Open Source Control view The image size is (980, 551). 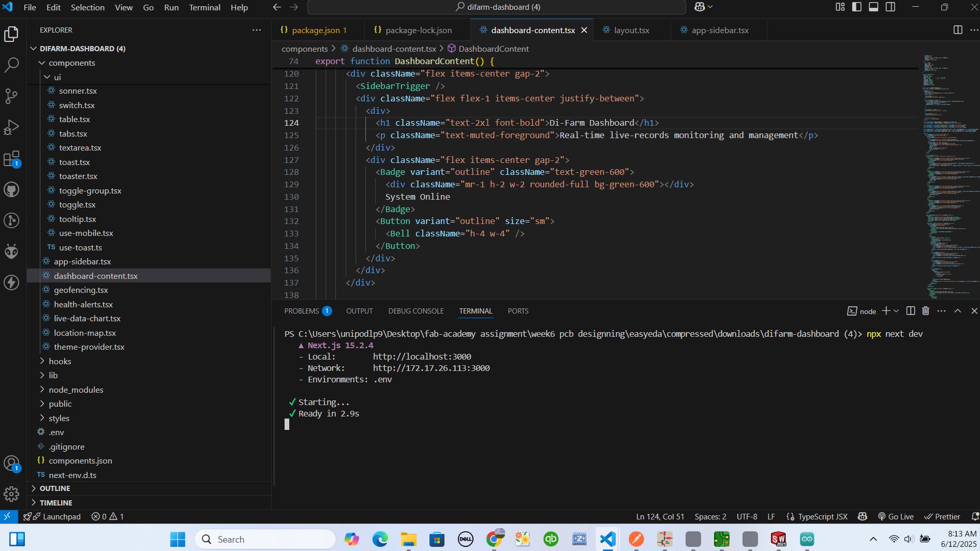point(11,96)
